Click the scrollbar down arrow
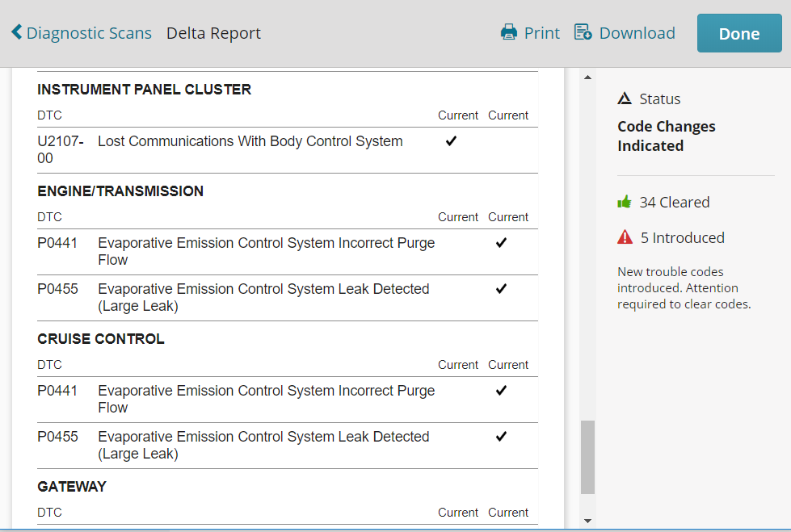Image resolution: width=791 pixels, height=532 pixels. (587, 521)
